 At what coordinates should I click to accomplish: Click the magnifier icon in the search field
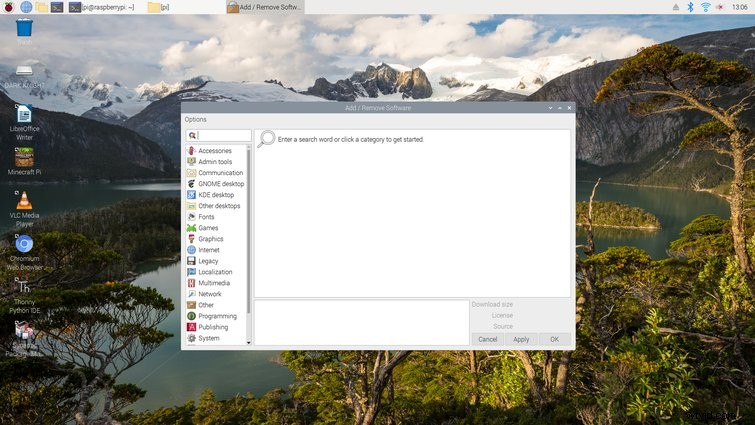[192, 136]
